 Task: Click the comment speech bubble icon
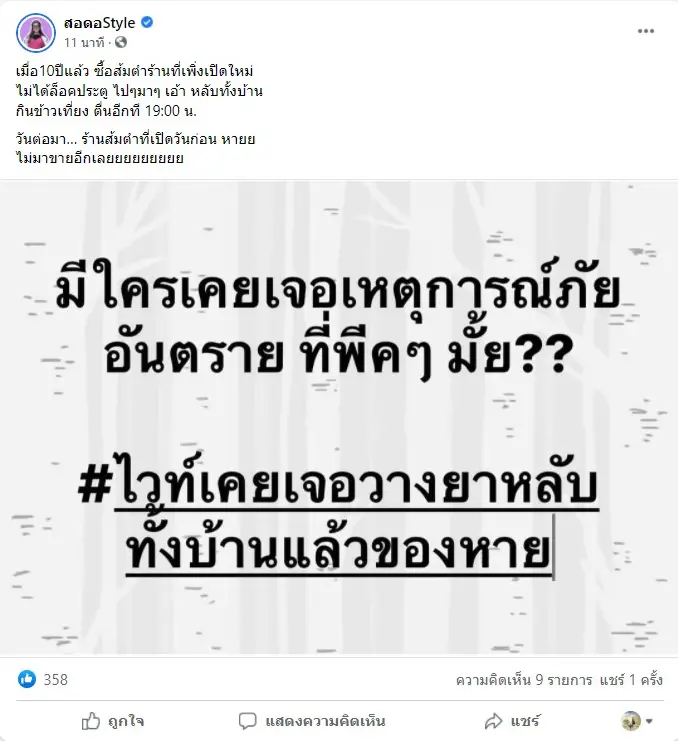coord(247,721)
